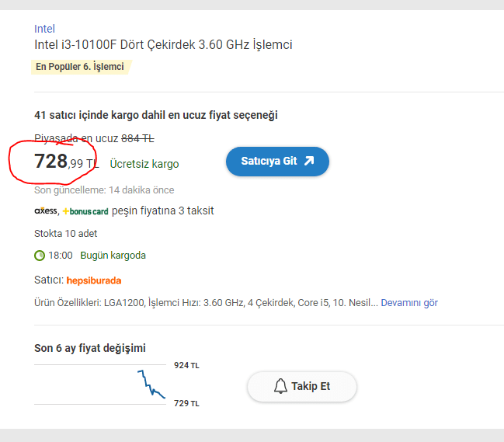Click the price history line chart
The width and height of the screenshot is (504, 442).
(151, 385)
